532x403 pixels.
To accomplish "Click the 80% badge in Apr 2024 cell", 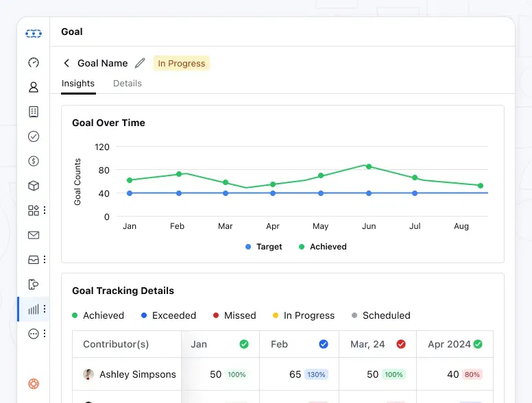I will click(472, 374).
